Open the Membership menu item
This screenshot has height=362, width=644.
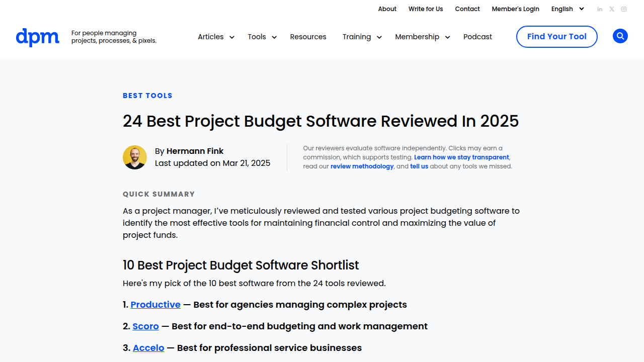click(417, 37)
